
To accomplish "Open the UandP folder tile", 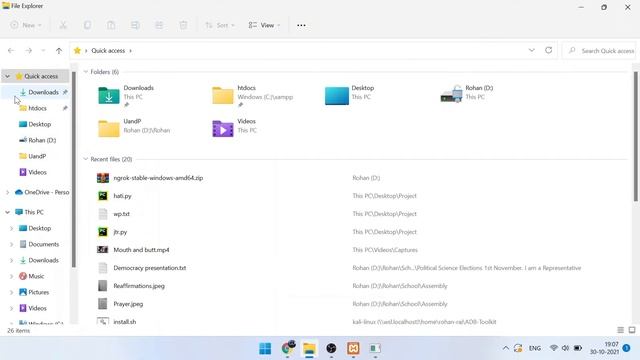I will [135, 128].
